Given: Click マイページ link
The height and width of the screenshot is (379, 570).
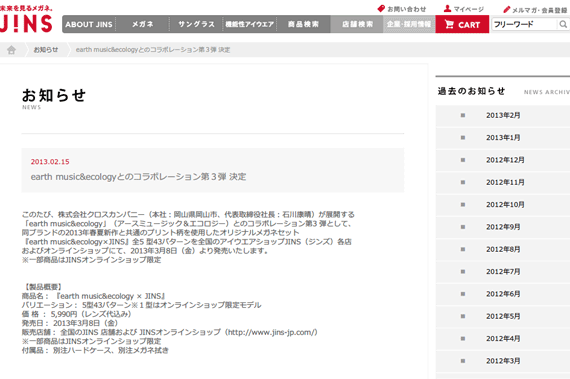Looking at the screenshot, I should [x=469, y=9].
